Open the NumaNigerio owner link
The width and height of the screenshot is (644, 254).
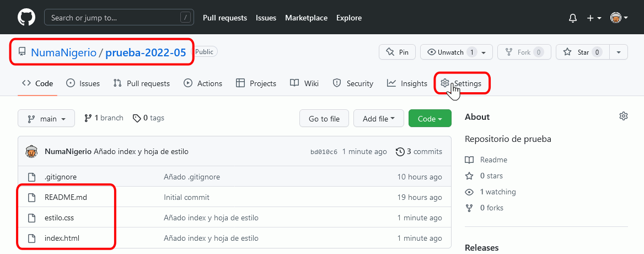pyautogui.click(x=63, y=52)
